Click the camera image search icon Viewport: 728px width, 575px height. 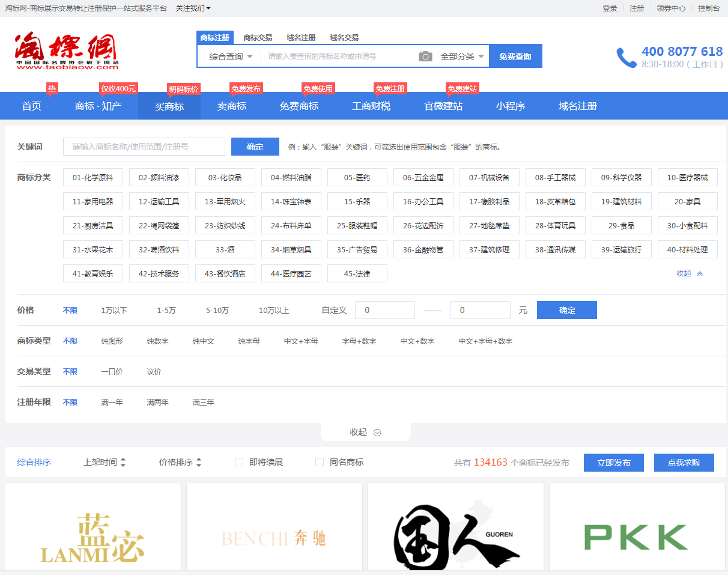tap(425, 56)
